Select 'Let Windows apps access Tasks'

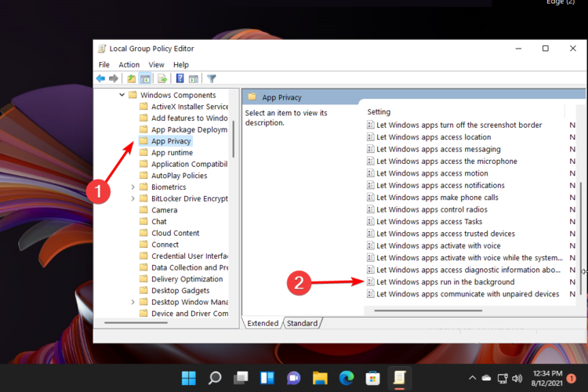430,221
